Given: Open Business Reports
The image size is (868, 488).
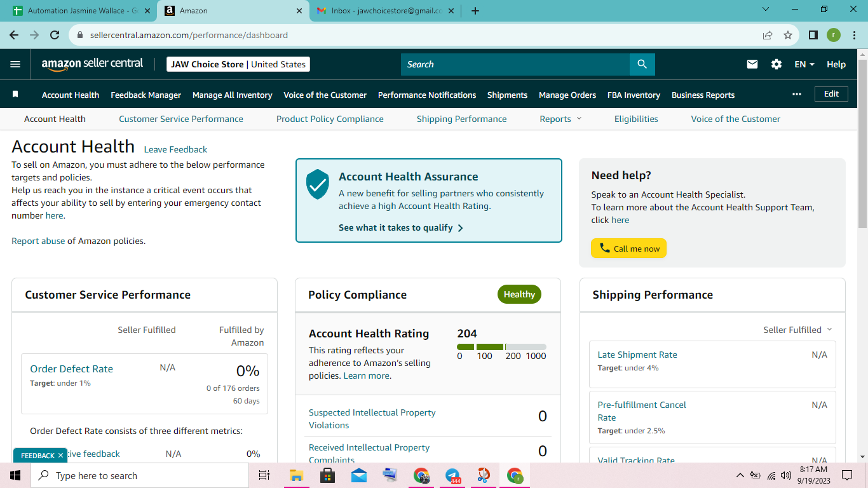Looking at the screenshot, I should pyautogui.click(x=703, y=95).
